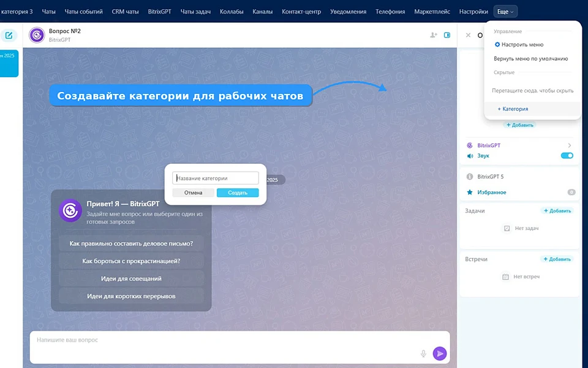Viewport: 588px width, 368px height.
Task: Click the Избранное counter badge
Action: (x=571, y=192)
